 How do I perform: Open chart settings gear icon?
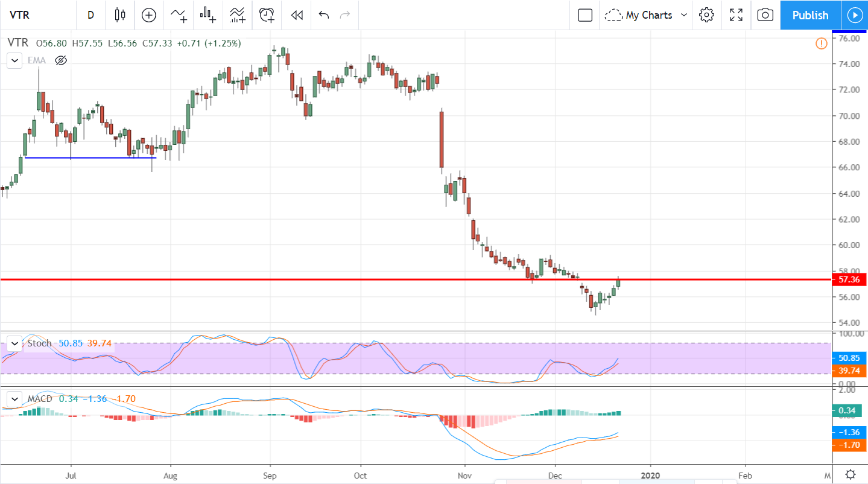click(x=706, y=15)
